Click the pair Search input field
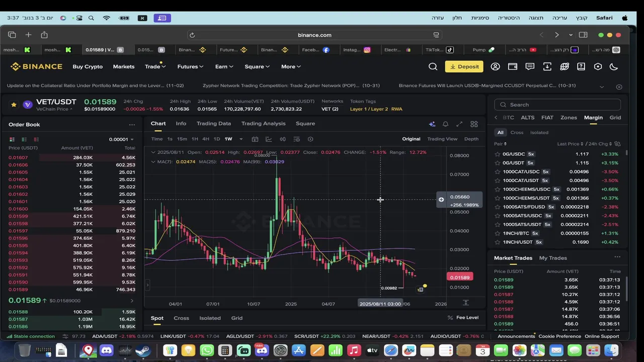Viewport: 644px width, 362px height. pyautogui.click(x=557, y=105)
